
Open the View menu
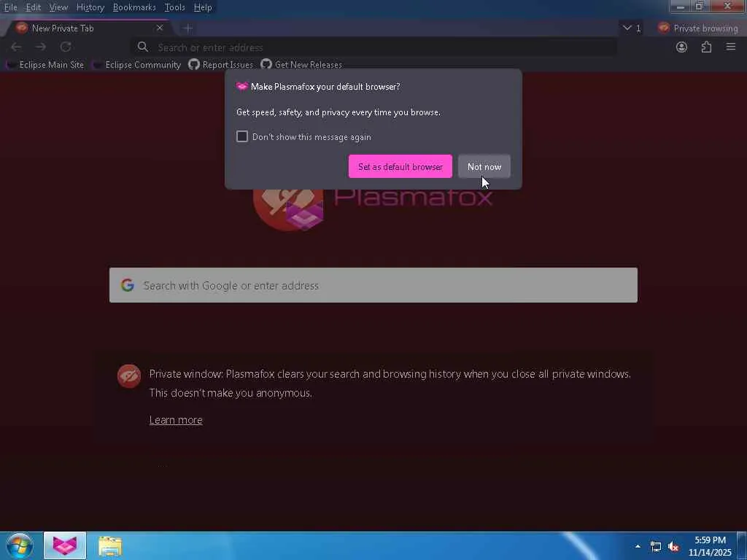(x=58, y=7)
